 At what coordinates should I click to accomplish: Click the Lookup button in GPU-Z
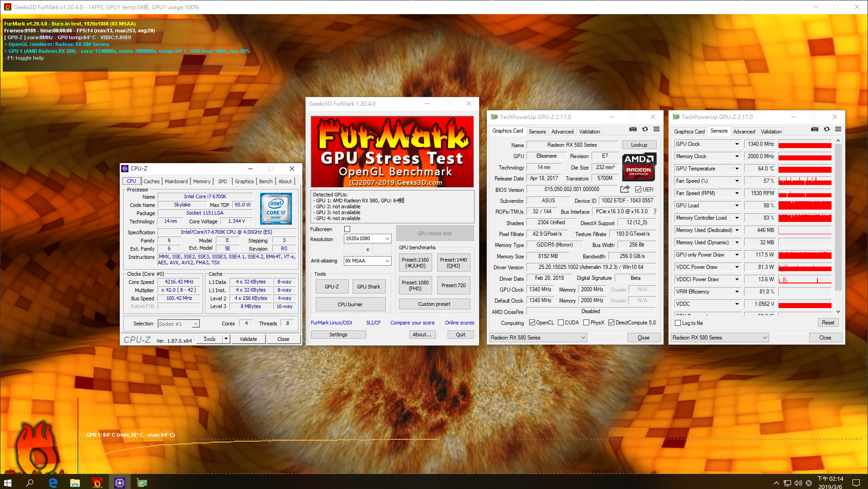click(x=639, y=145)
